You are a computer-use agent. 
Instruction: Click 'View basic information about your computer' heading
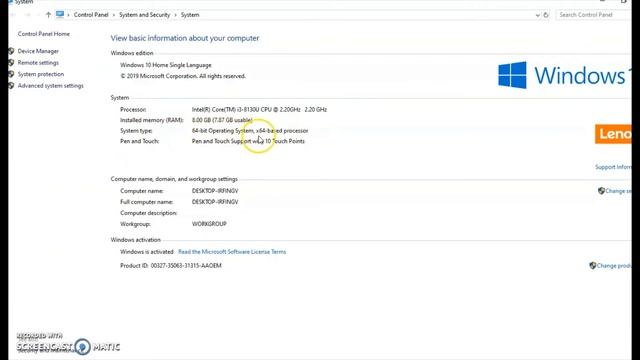tap(185, 38)
